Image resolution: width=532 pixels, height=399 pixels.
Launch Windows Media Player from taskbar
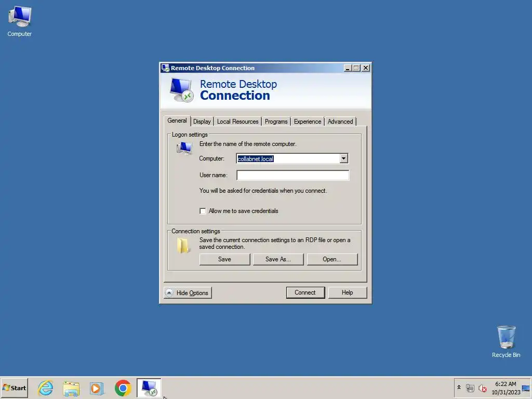97,388
